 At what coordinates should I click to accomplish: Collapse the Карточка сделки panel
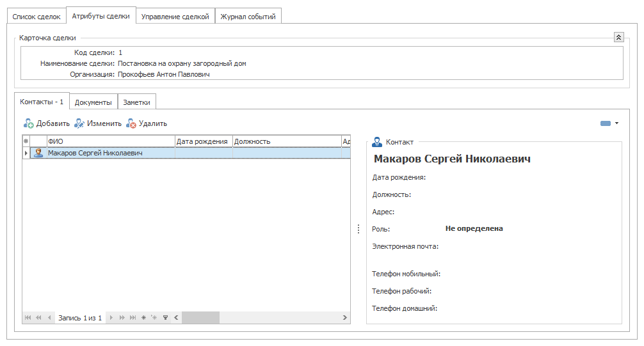[x=618, y=37]
